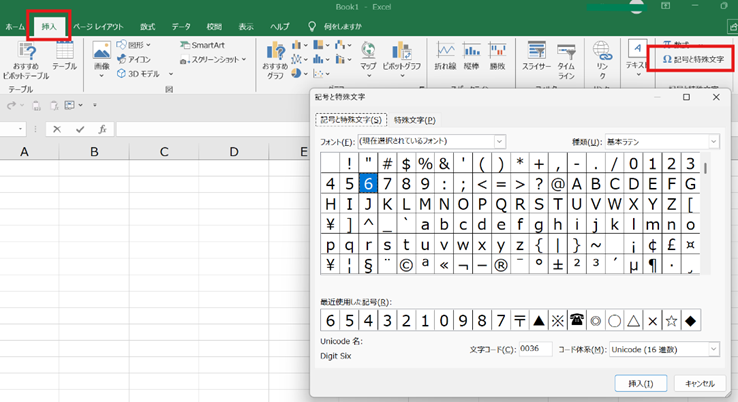Expand the コード体系 dropdown
The height and width of the screenshot is (402, 738).
point(713,349)
